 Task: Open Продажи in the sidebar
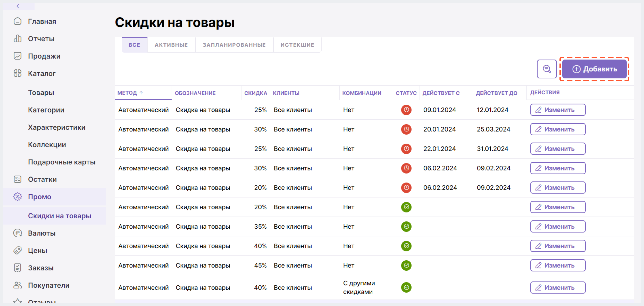coord(44,56)
